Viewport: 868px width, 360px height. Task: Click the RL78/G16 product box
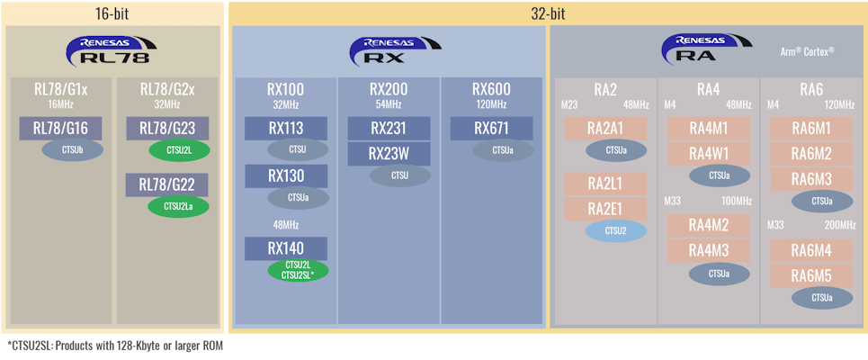coord(61,129)
